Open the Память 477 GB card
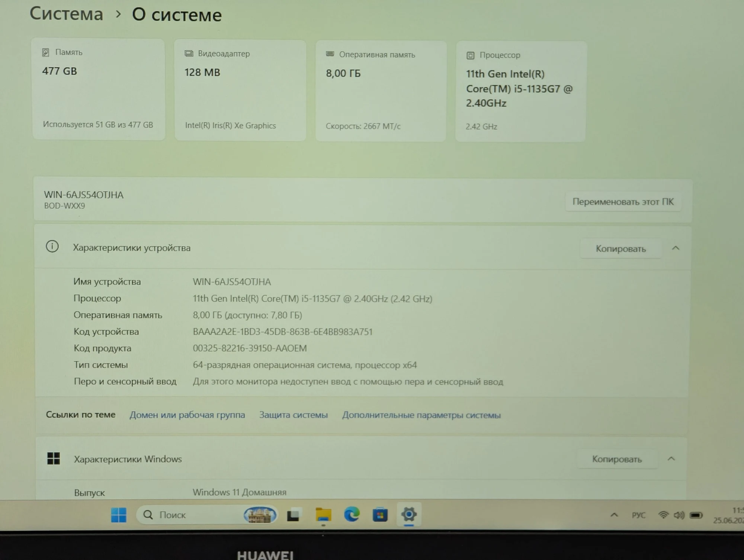Viewport: 744px width, 560px height. 99,89
